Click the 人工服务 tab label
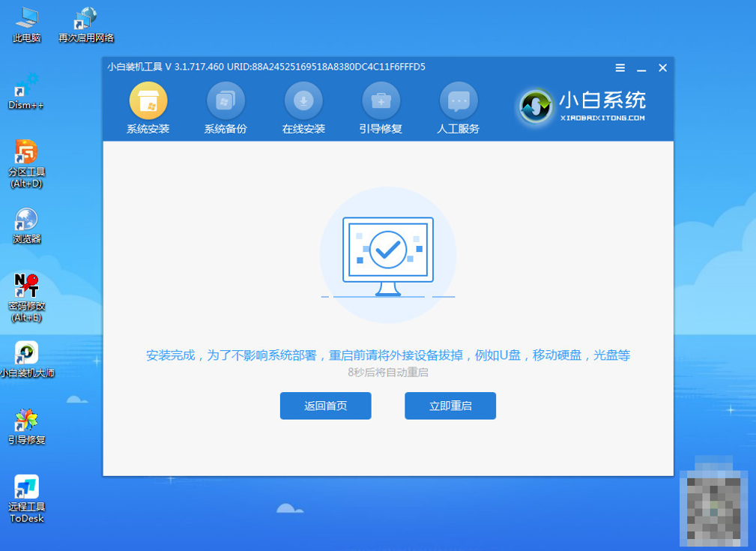The width and height of the screenshot is (756, 551). [x=459, y=129]
